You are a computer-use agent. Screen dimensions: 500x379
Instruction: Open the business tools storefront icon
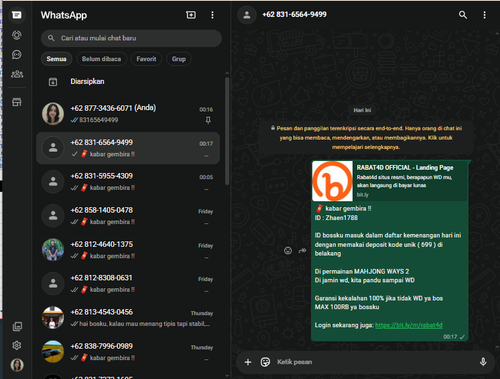pos(17,102)
